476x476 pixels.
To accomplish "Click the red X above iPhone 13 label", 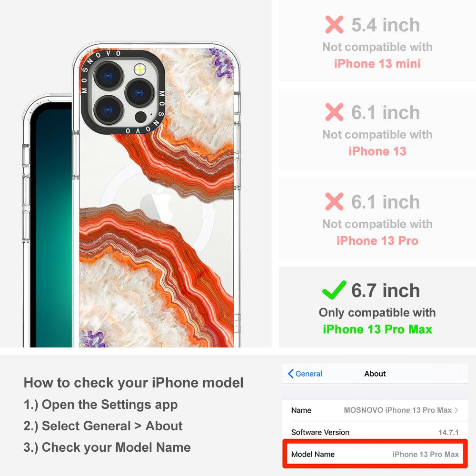I will pyautogui.click(x=334, y=112).
